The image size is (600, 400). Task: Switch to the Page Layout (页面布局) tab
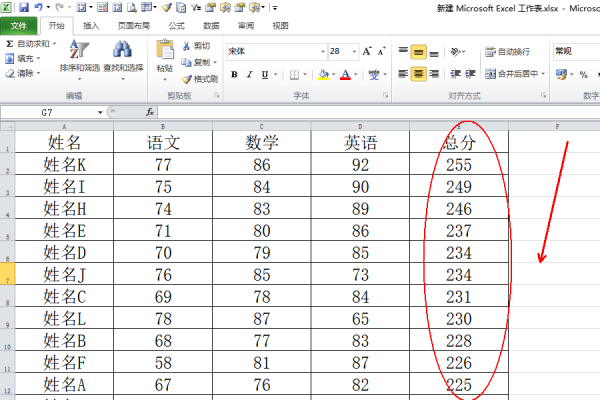[x=134, y=26]
